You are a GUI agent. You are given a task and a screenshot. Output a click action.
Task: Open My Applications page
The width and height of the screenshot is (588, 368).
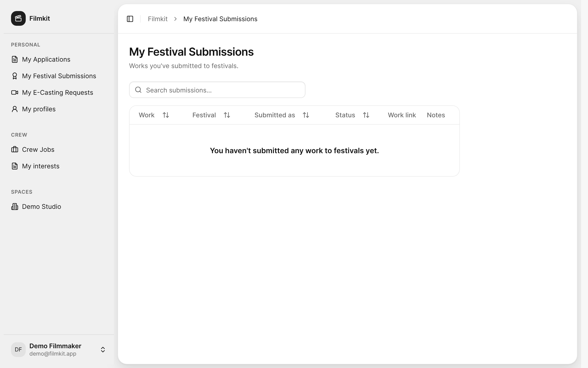tap(59, 59)
